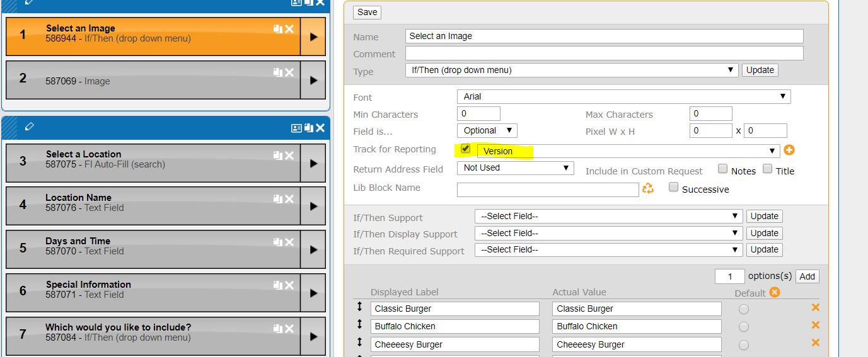Click the Save button
The width and height of the screenshot is (868, 357).
point(367,13)
